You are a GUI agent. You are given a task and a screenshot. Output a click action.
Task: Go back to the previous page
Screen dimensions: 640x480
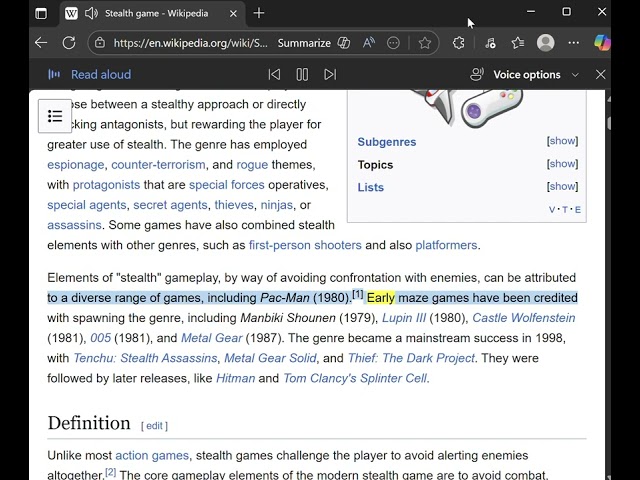click(x=41, y=43)
